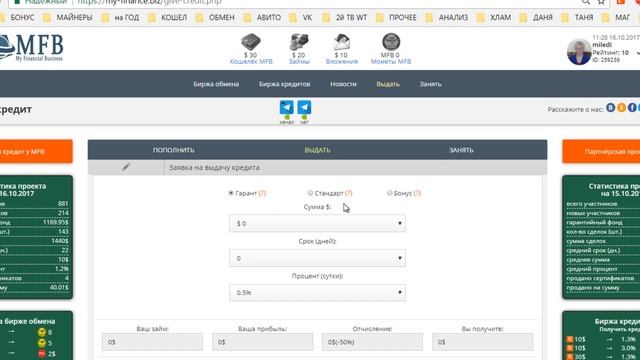640x360 pixels.
Task: Click the browser address bar URL
Action: coord(149,2)
